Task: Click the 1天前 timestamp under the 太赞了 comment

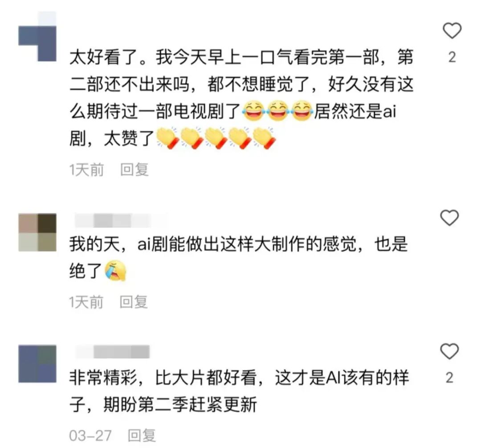Action: (86, 170)
